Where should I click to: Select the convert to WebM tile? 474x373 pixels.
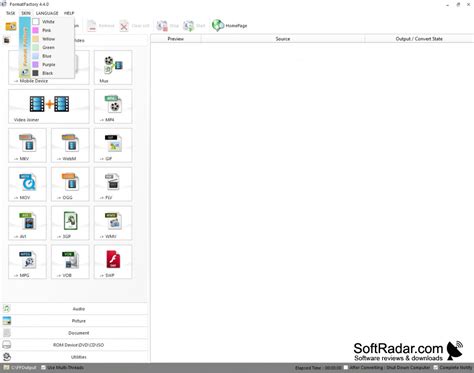click(x=70, y=145)
